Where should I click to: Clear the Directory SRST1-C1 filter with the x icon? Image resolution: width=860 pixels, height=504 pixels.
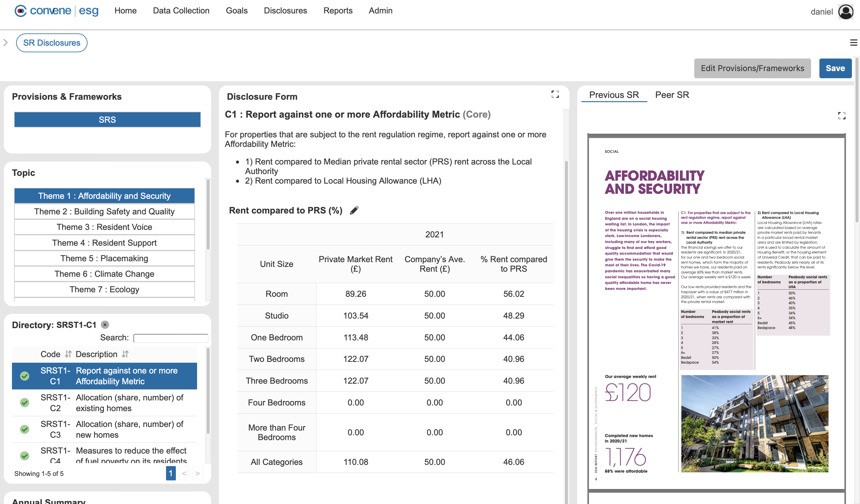point(105,325)
